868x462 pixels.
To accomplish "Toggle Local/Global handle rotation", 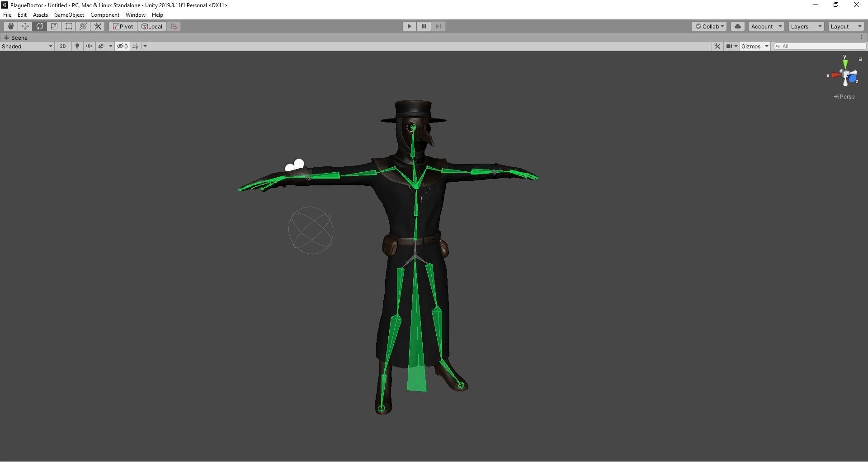I will coord(152,26).
